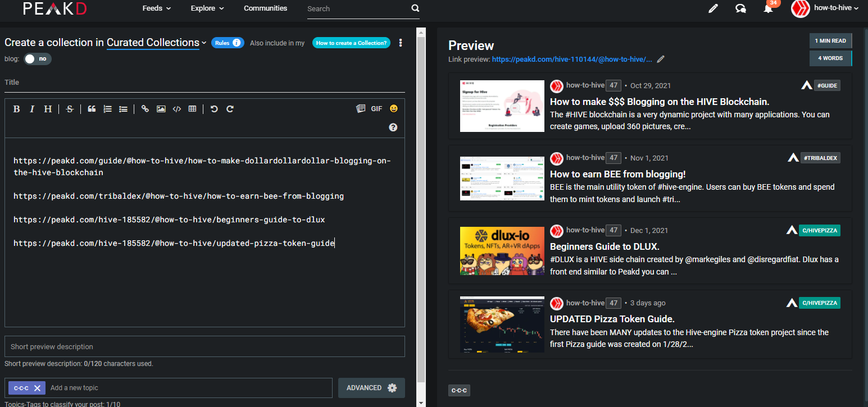Click the Rules button

[228, 43]
